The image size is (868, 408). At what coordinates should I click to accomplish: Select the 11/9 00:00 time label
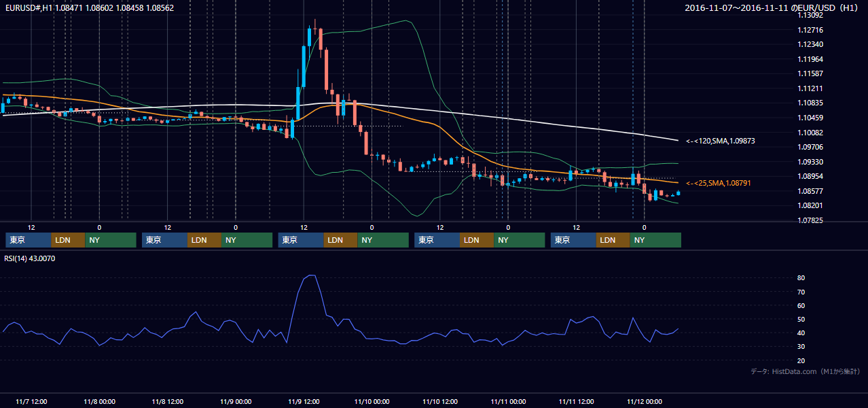click(236, 402)
